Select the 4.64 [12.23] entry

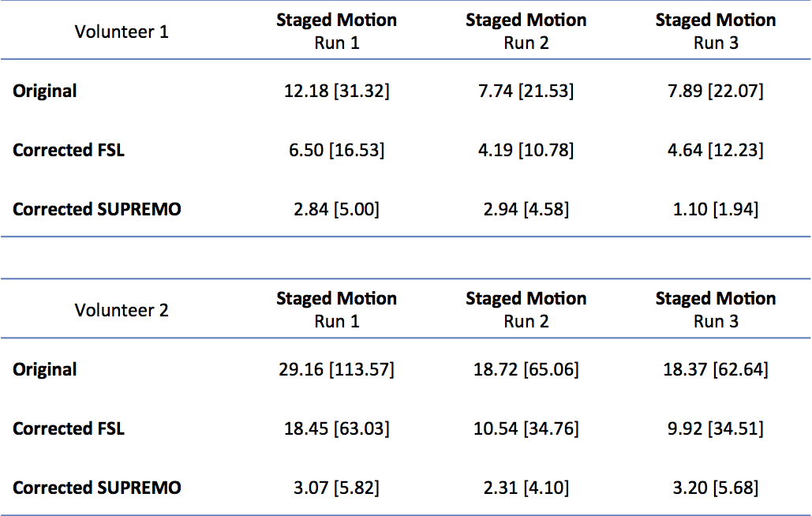[x=716, y=150]
